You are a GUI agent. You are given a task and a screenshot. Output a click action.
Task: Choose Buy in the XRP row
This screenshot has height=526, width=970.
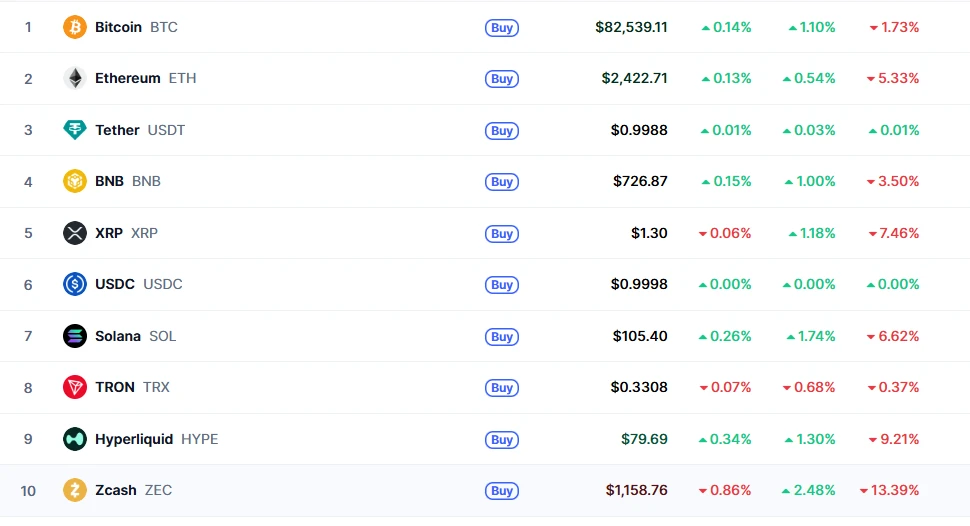point(502,234)
